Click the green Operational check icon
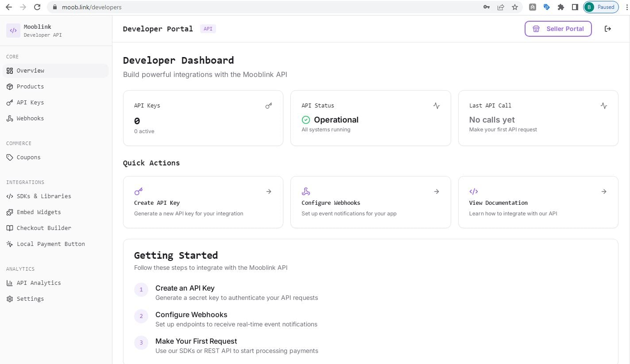The image size is (630, 364). click(x=306, y=120)
